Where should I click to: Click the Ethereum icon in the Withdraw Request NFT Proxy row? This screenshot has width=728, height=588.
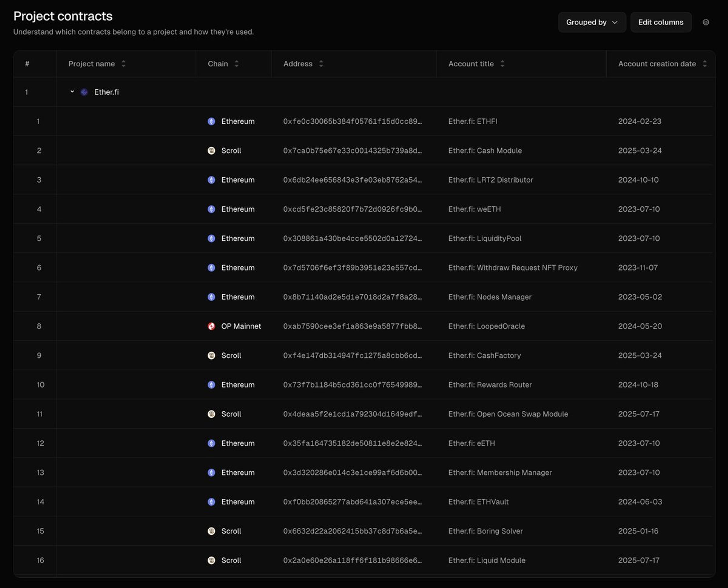[211, 268]
